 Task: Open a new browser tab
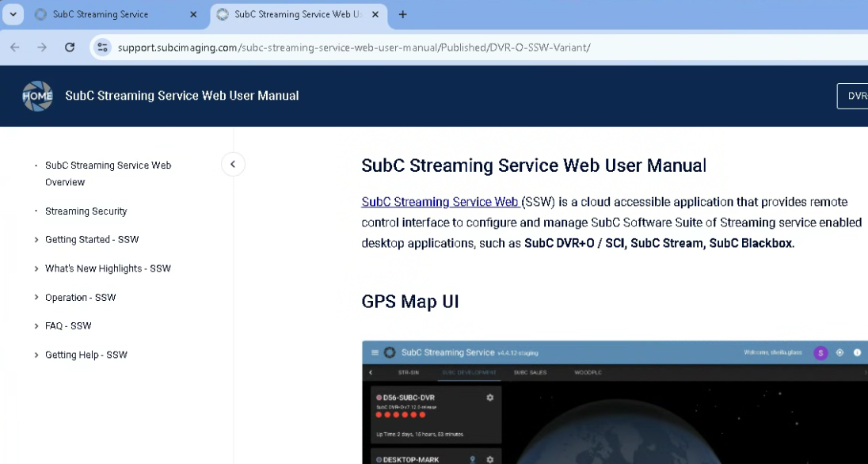[402, 14]
